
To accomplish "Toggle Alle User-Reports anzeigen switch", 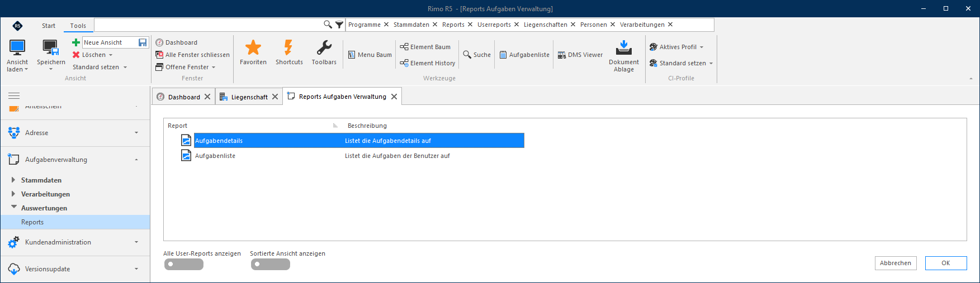I will point(184,265).
